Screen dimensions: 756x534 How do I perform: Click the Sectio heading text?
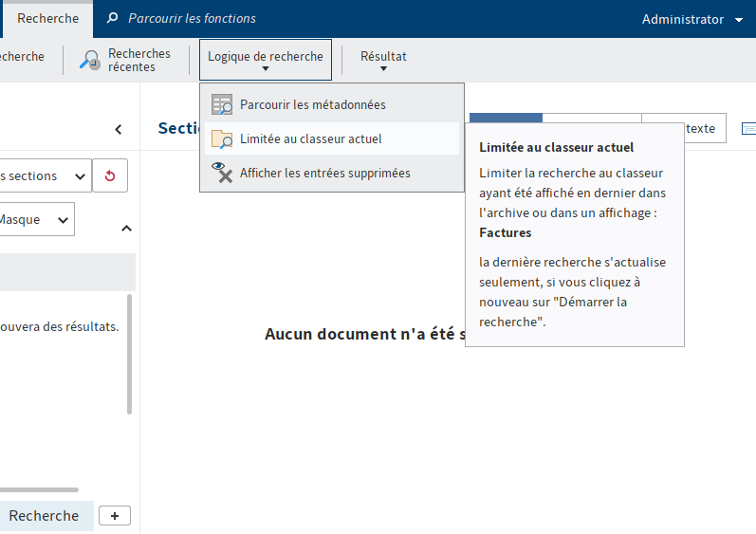179,128
